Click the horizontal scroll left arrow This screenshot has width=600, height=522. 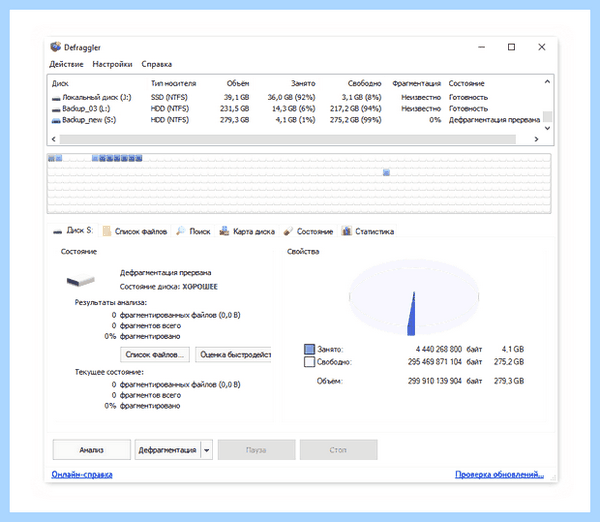coord(54,139)
